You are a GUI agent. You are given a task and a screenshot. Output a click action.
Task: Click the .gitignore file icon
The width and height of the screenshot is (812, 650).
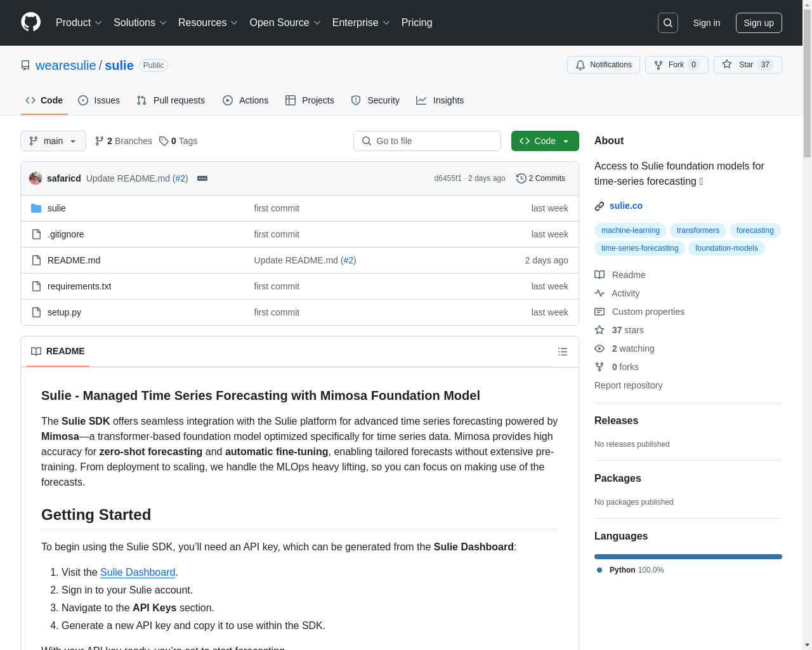pyautogui.click(x=36, y=234)
